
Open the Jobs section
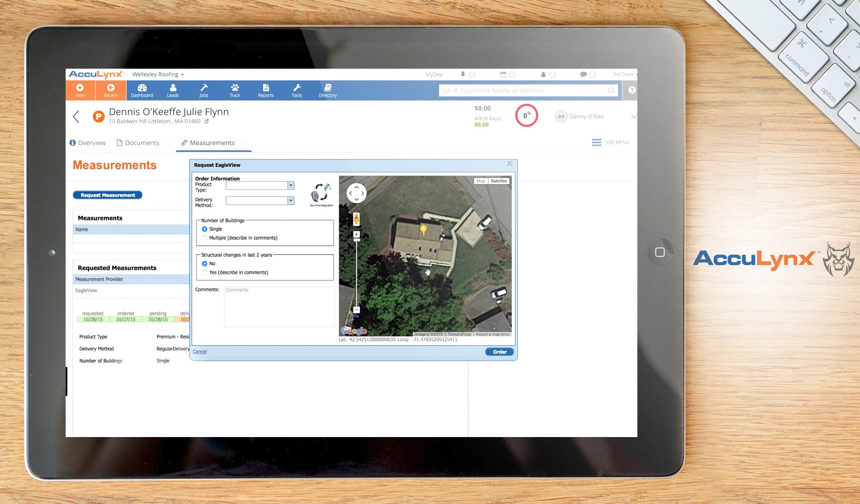click(203, 90)
